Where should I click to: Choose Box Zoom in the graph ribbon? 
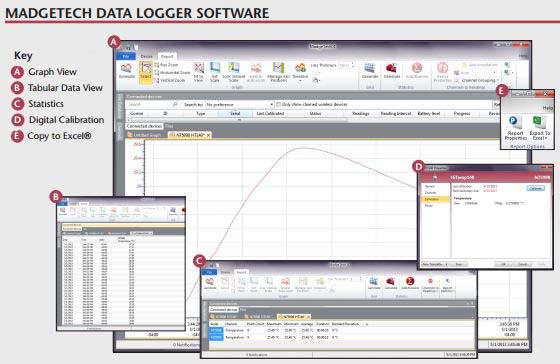tap(167, 65)
